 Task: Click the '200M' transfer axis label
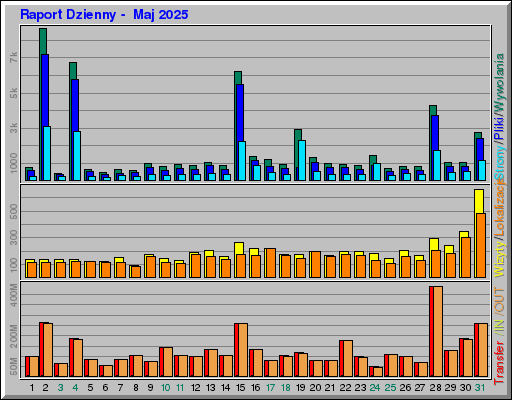14,336
